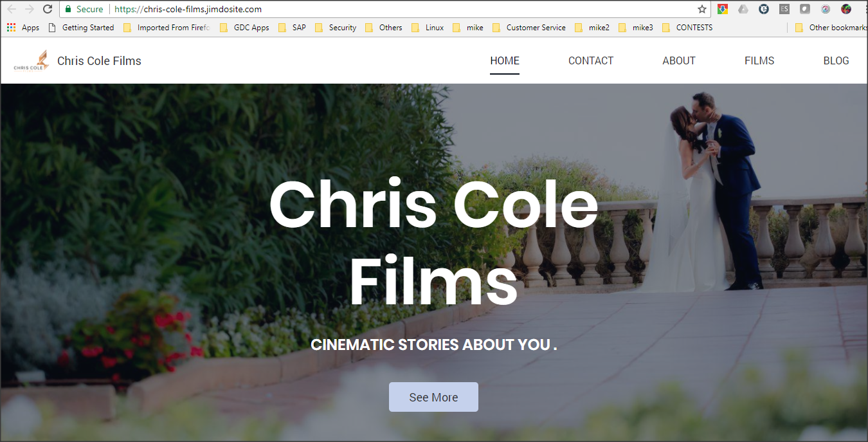
Task: Click the download arrow extension icon
Action: [723, 9]
